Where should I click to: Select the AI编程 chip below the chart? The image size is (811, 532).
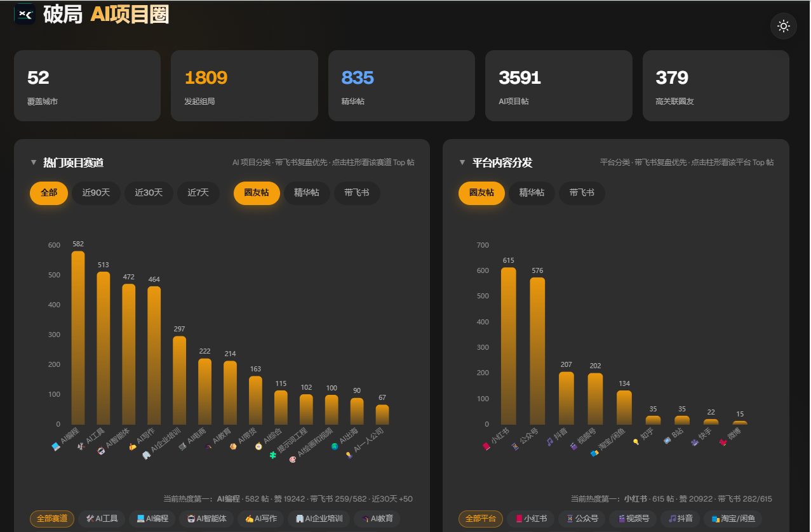152,519
